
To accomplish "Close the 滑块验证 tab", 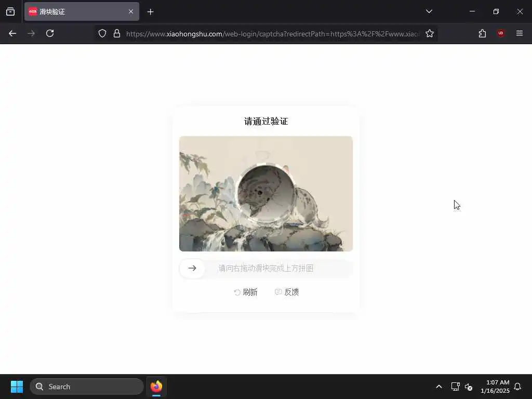I will pyautogui.click(x=131, y=11).
